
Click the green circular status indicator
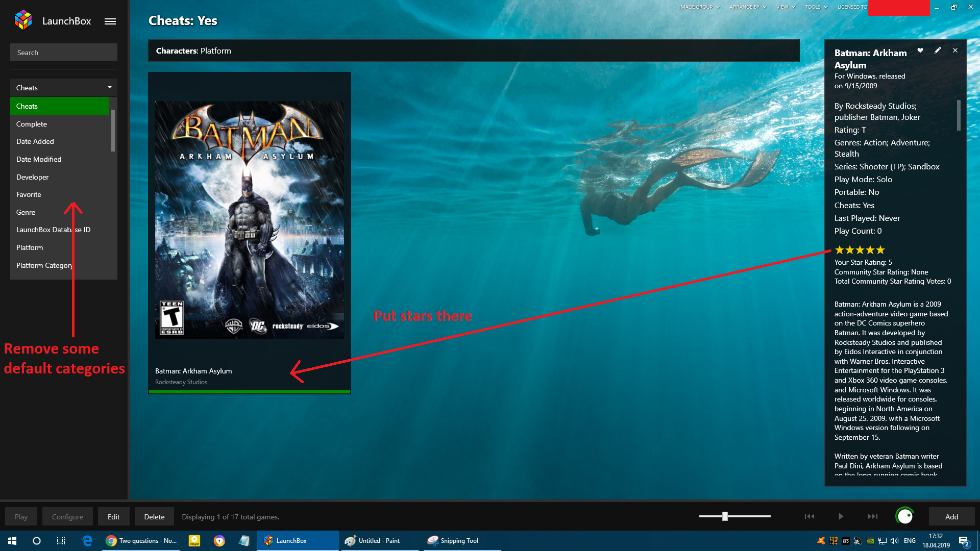pos(904,516)
